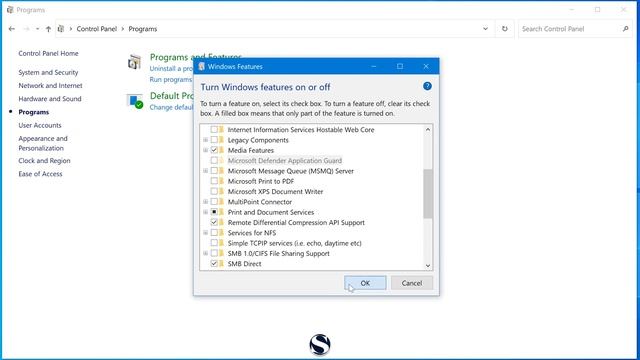Maximize the Windows Features dialog
This screenshot has width=640, height=360.
pos(400,66)
